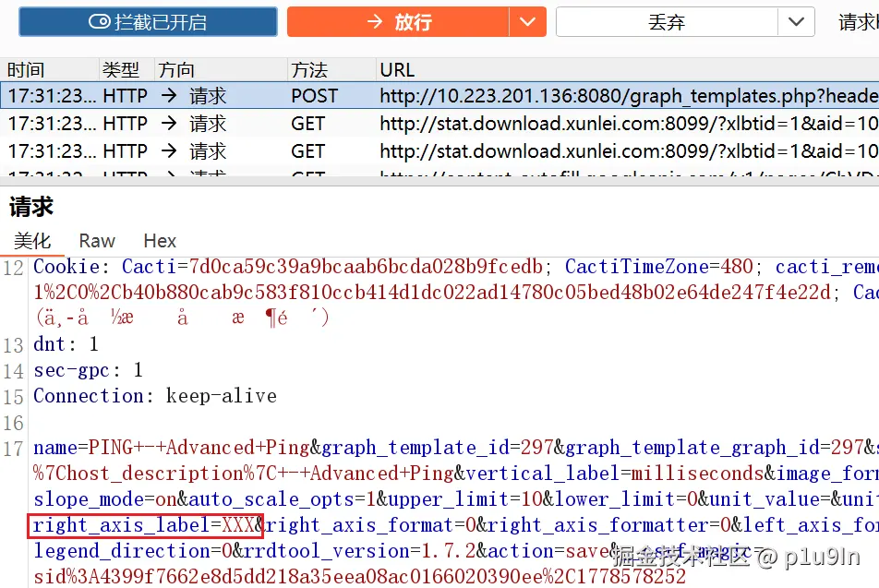The width and height of the screenshot is (879, 588).
Task: Click the 'Connection: keep-alive' line
Action: pyautogui.click(x=155, y=396)
